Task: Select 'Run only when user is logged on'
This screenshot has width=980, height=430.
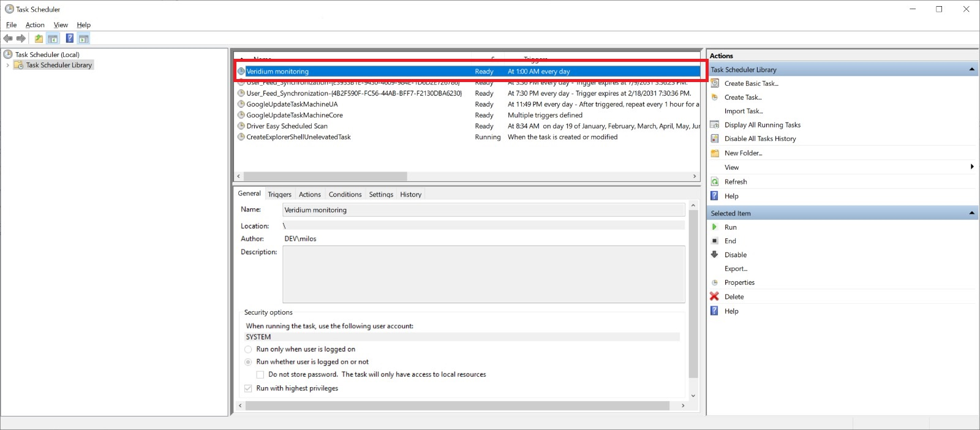Action: click(248, 349)
